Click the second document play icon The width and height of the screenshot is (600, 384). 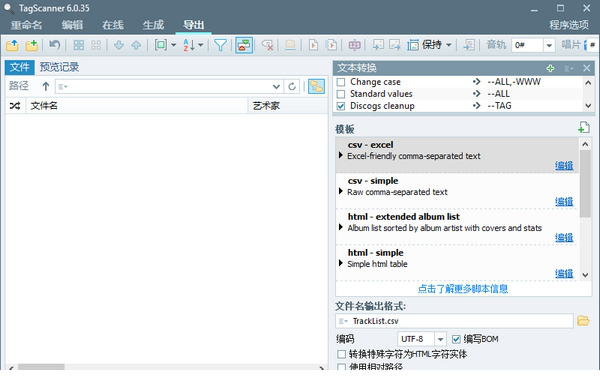coord(331,45)
